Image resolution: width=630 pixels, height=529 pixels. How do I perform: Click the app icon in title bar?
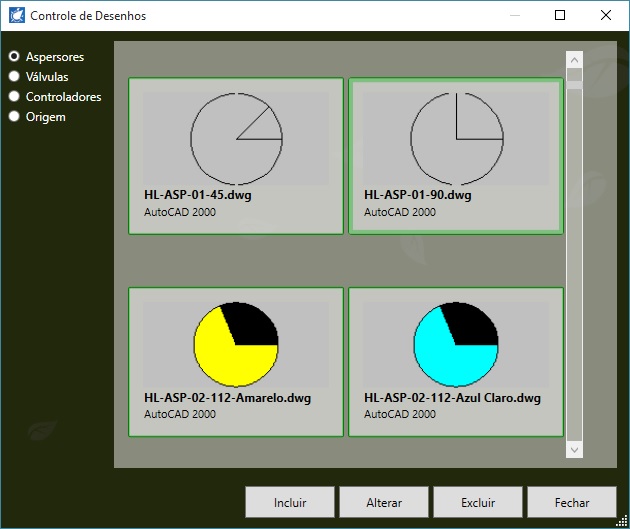click(17, 16)
